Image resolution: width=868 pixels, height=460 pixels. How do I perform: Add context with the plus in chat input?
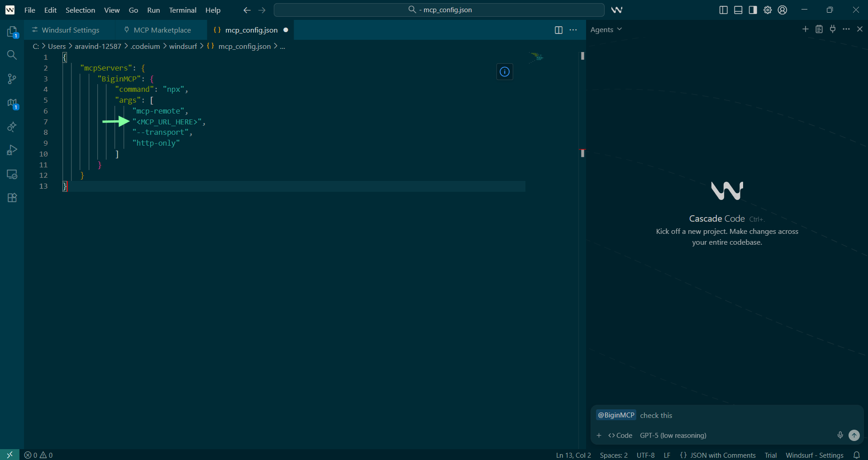[599, 436]
